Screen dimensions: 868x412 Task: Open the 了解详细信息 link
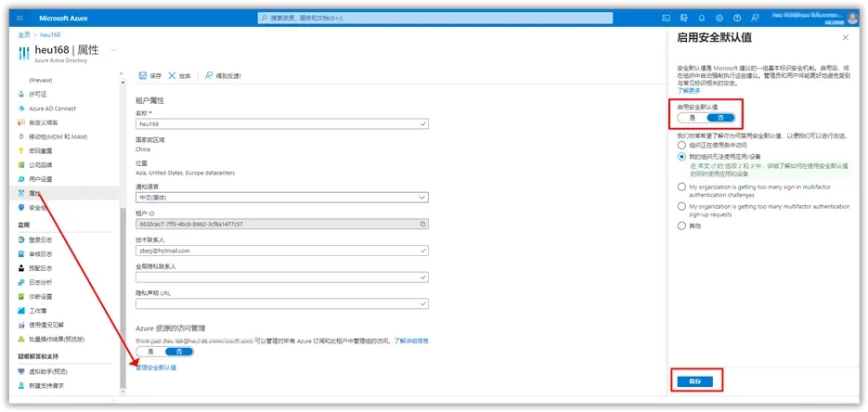(x=410, y=341)
